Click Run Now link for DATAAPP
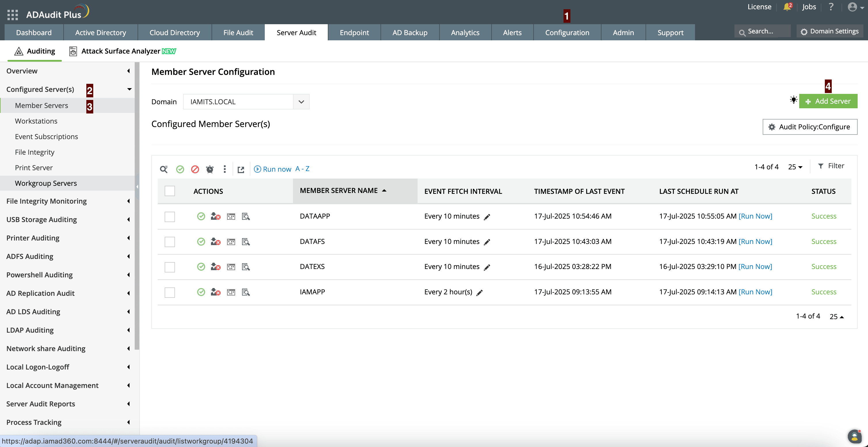The width and height of the screenshot is (868, 447). [x=755, y=216]
